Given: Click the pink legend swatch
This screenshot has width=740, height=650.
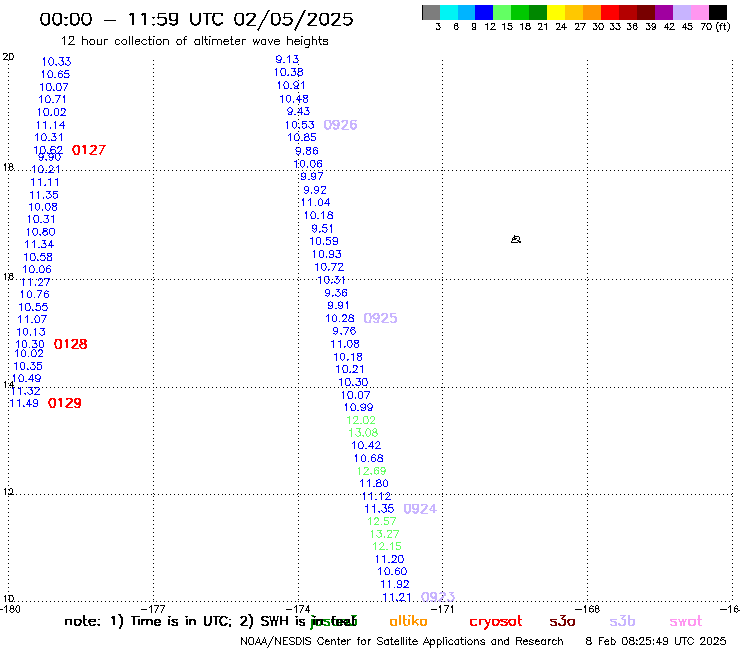Looking at the screenshot, I should pyautogui.click(x=699, y=12).
